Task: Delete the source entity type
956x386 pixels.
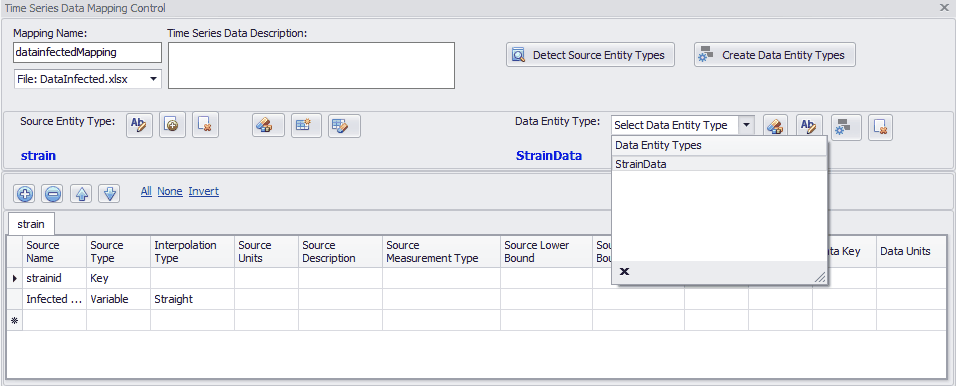Action: (205, 126)
